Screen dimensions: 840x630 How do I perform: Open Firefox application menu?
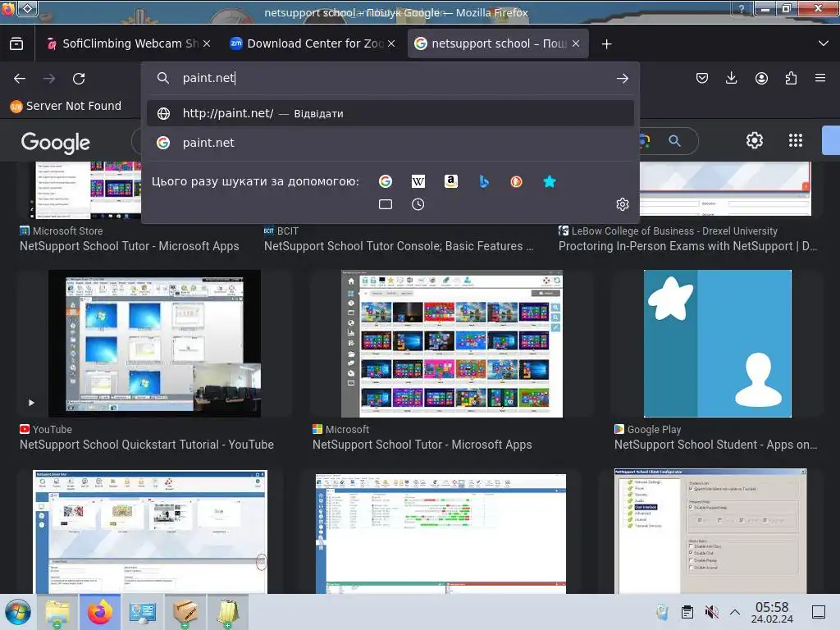(x=820, y=78)
